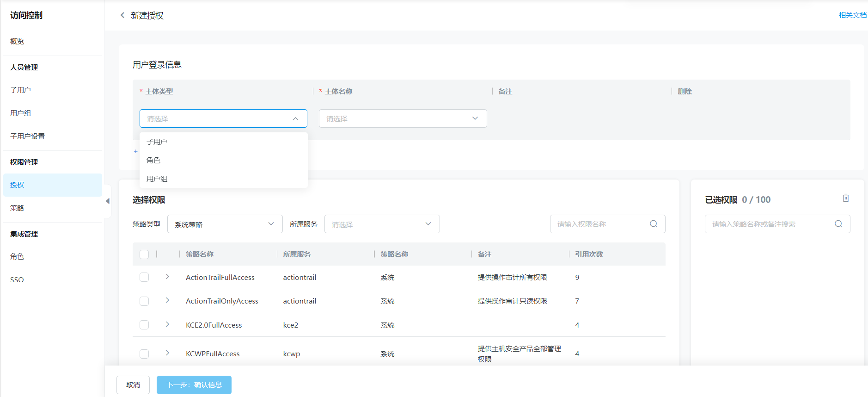Screen dimensions: 868x397
Task: Click the 取消 button
Action: tap(133, 385)
